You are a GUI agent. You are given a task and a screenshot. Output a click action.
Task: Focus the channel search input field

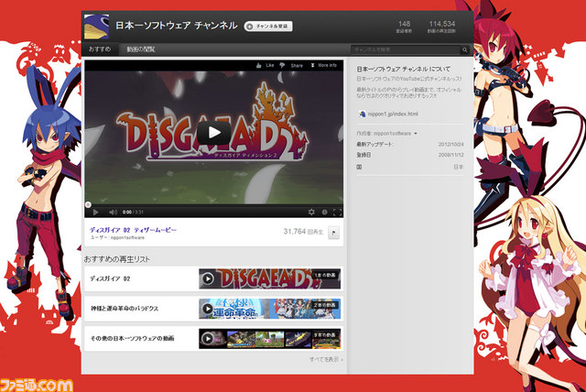coord(406,49)
